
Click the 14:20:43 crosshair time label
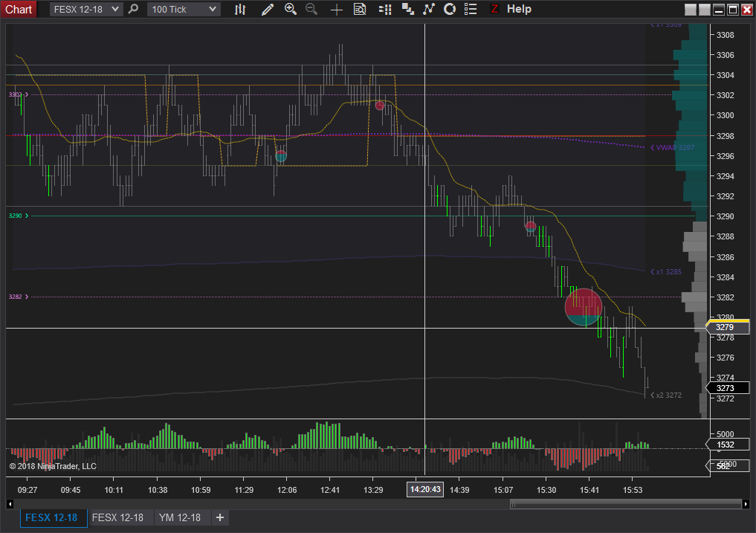[x=424, y=490]
